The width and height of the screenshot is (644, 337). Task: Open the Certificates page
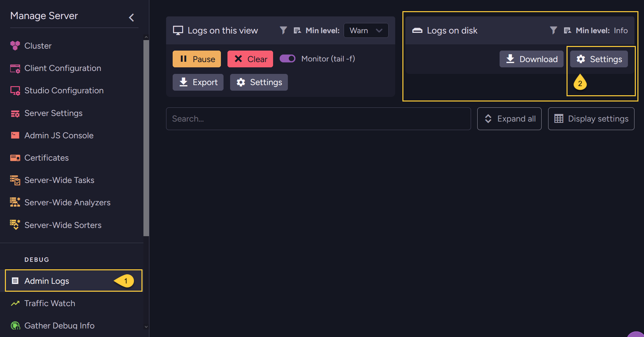46,158
